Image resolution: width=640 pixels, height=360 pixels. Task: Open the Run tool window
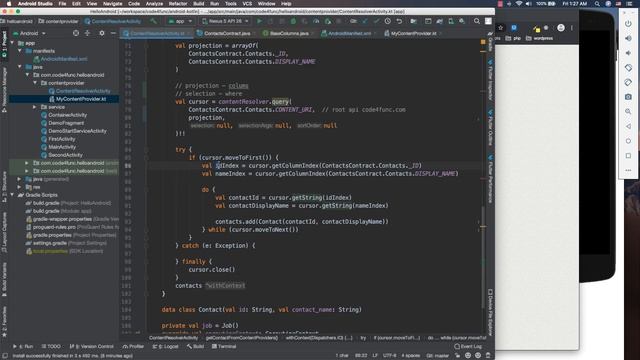tap(23, 347)
